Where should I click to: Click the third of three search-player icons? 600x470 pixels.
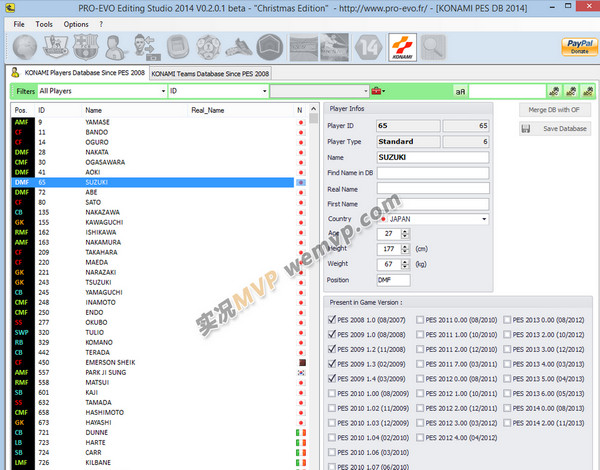588,91
